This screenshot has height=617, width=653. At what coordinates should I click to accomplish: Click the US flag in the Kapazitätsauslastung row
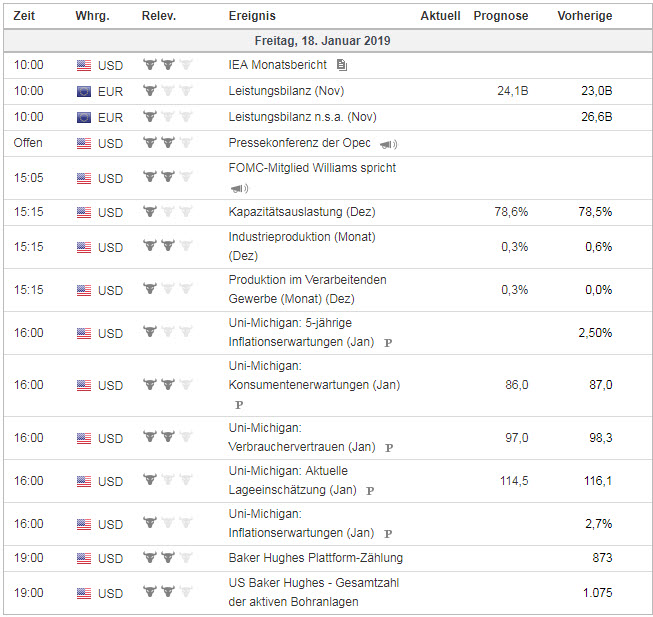click(x=84, y=212)
